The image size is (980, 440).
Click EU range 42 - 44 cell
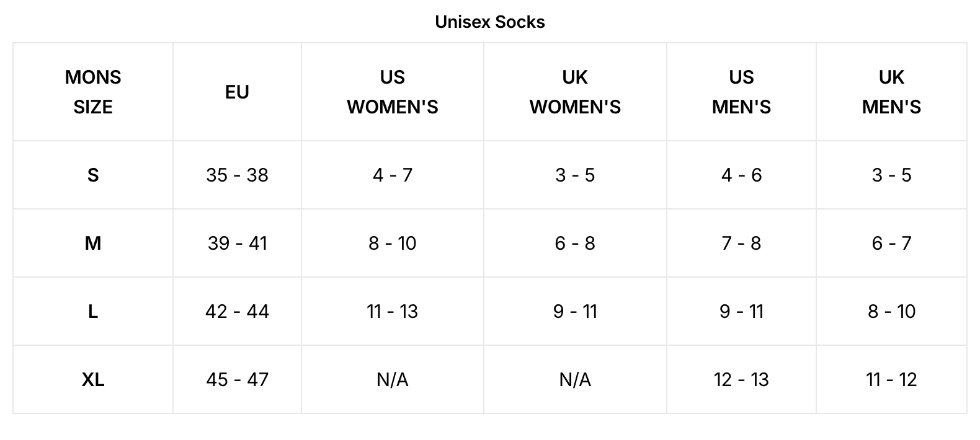point(237,311)
